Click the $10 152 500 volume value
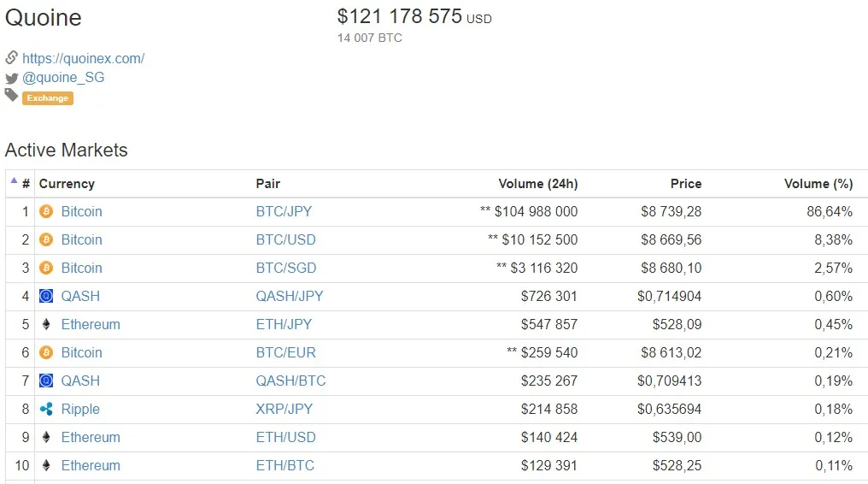Screen dimensions: 868x484 tap(540, 239)
